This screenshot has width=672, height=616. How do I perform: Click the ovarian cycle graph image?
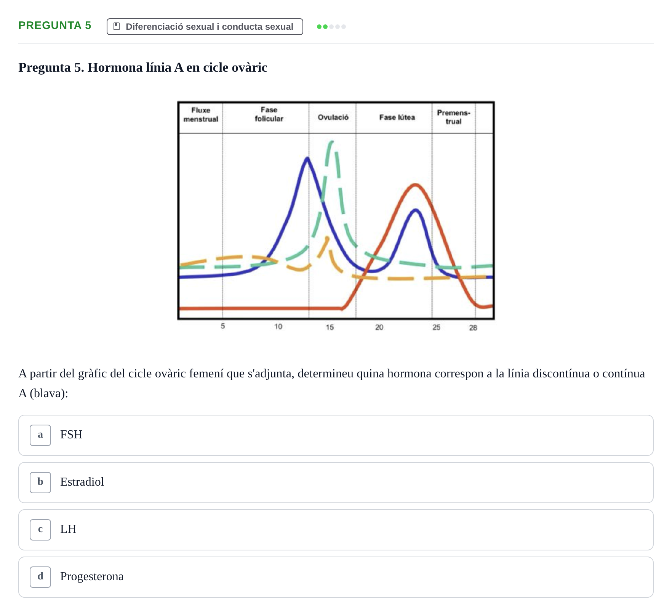pyautogui.click(x=336, y=216)
